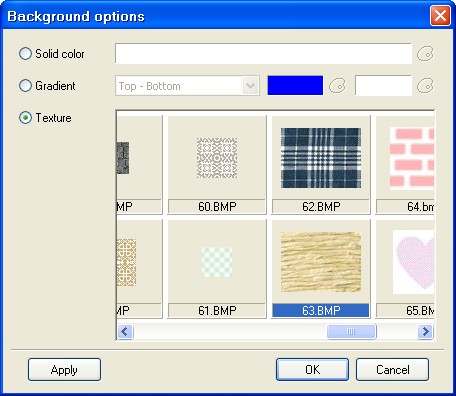Choose the 60.BMP ornamental texture thumbnail

tap(217, 158)
